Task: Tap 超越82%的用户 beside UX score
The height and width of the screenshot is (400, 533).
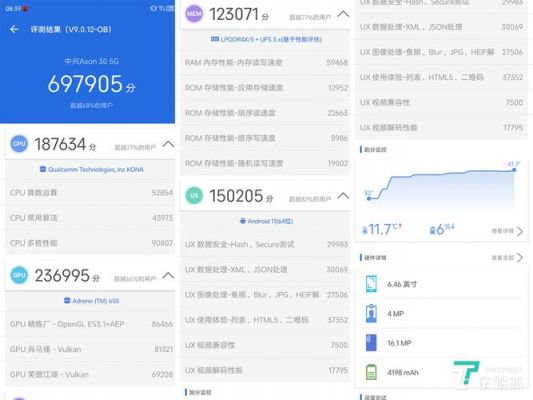Action: [x=310, y=199]
